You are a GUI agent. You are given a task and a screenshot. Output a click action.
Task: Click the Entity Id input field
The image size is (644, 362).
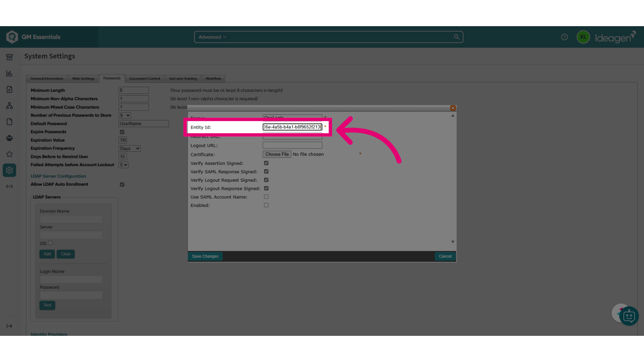[292, 127]
